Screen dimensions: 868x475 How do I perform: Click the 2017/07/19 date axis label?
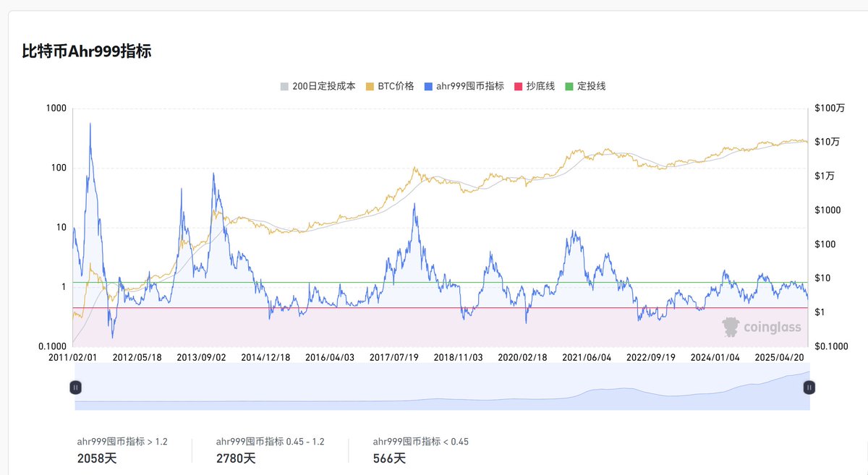point(394,357)
